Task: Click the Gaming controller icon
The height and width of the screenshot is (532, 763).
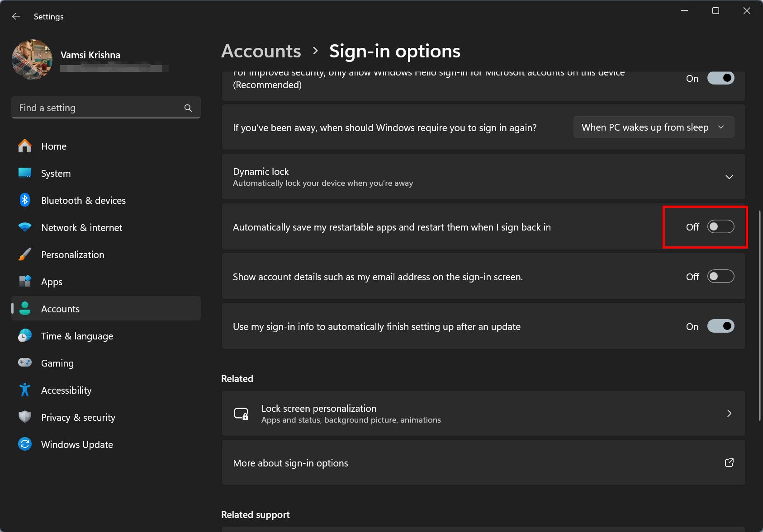Action: pyautogui.click(x=25, y=363)
